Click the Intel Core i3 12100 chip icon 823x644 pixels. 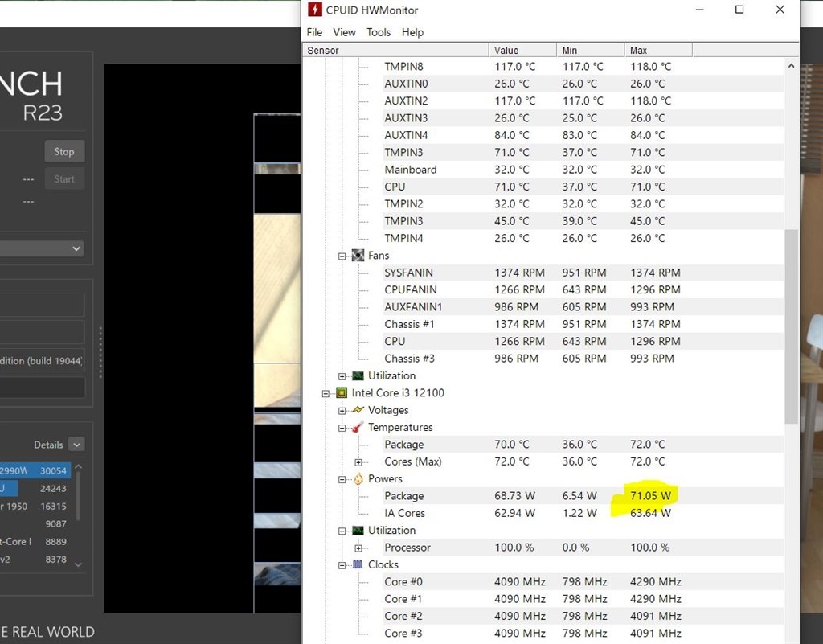click(342, 392)
